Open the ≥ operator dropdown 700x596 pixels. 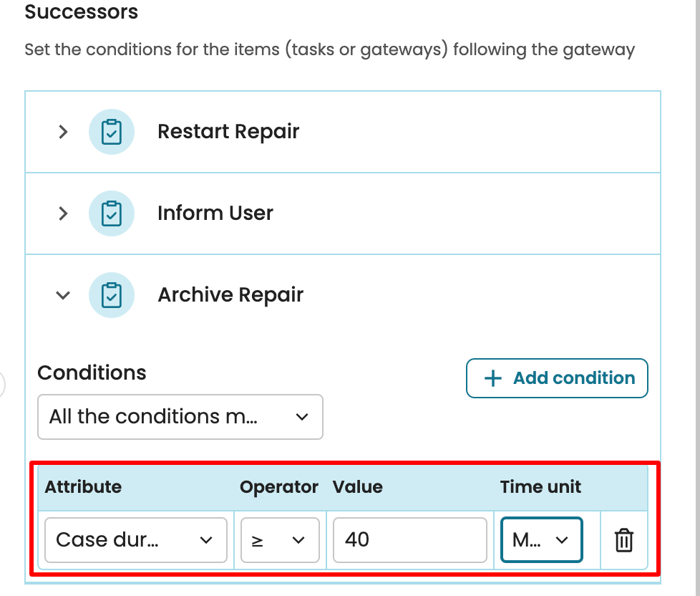[x=280, y=540]
